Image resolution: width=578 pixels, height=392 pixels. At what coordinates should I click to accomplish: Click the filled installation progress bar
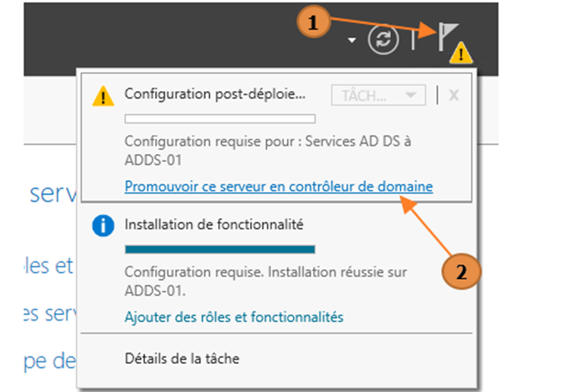220,249
